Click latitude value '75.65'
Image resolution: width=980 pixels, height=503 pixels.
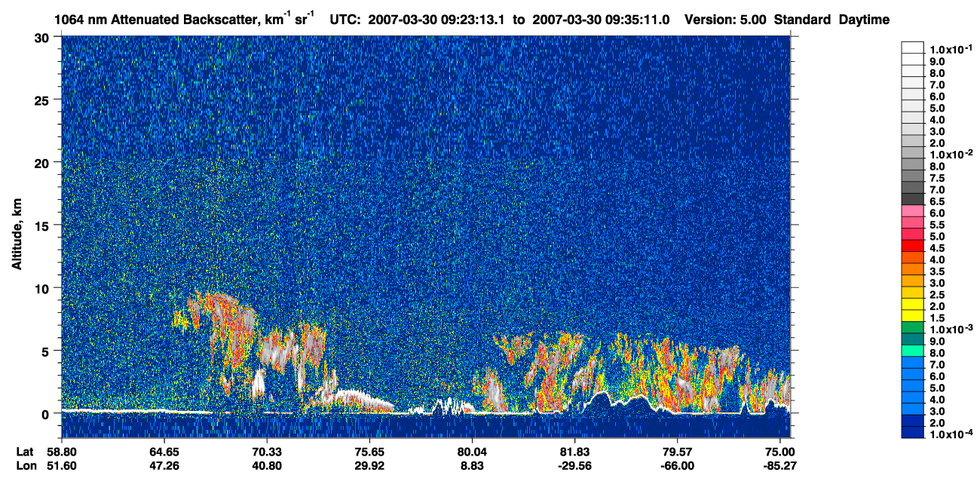(x=369, y=452)
